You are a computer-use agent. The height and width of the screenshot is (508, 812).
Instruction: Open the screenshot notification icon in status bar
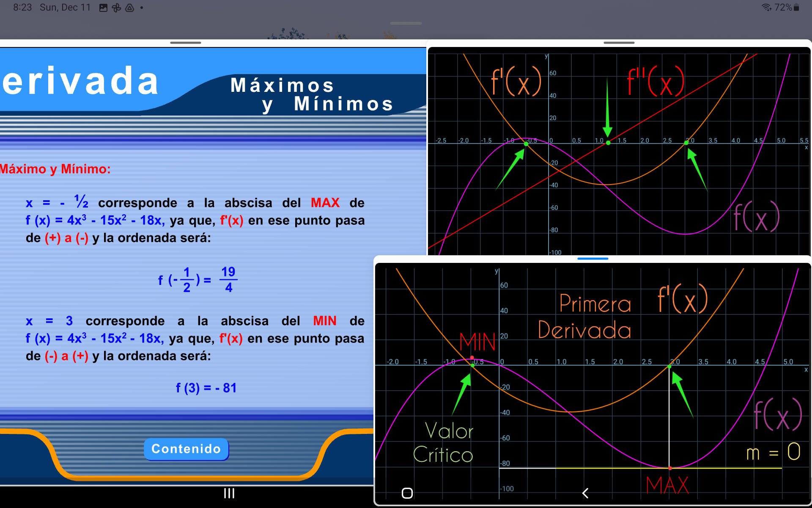point(103,7)
